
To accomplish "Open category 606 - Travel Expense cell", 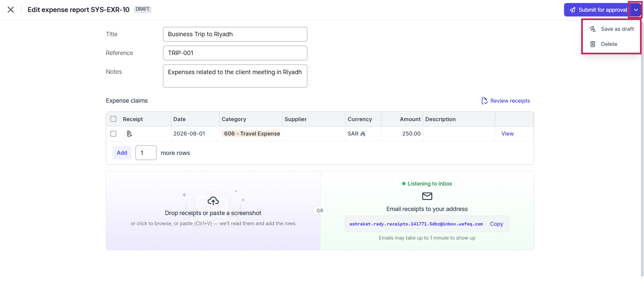I will 251,134.
